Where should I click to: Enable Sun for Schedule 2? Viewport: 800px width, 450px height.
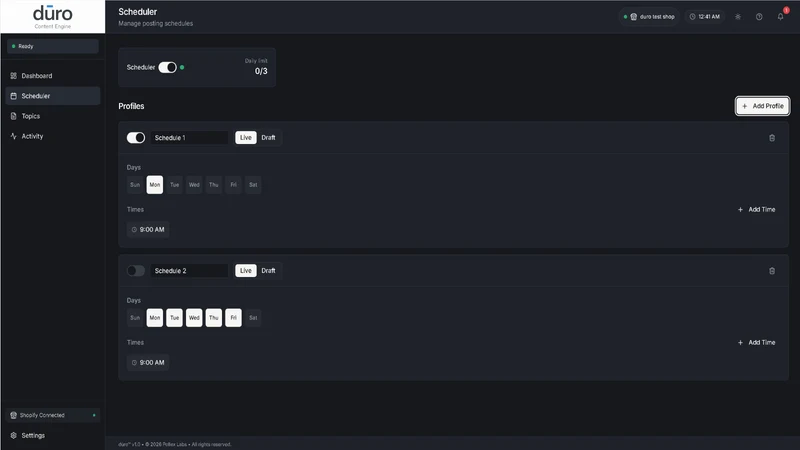(135, 317)
